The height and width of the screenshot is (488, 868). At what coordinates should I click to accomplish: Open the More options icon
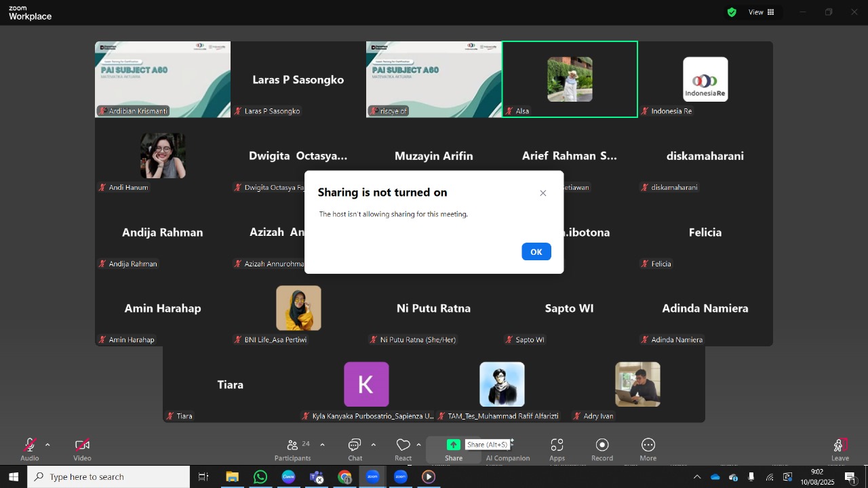(648, 445)
